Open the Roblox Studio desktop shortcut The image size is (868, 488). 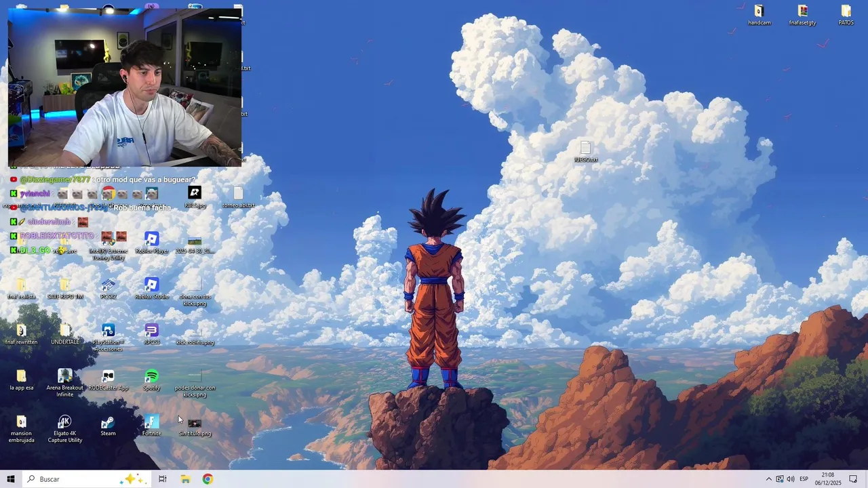tap(152, 287)
